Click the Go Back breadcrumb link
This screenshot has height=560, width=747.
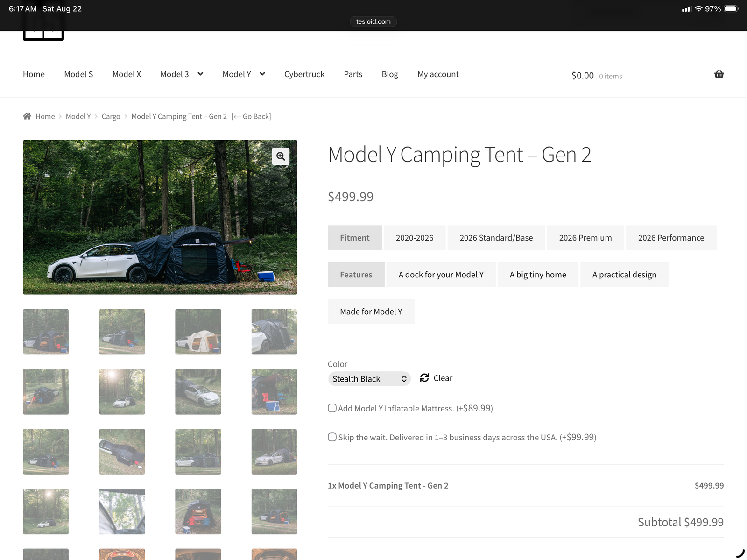point(251,116)
